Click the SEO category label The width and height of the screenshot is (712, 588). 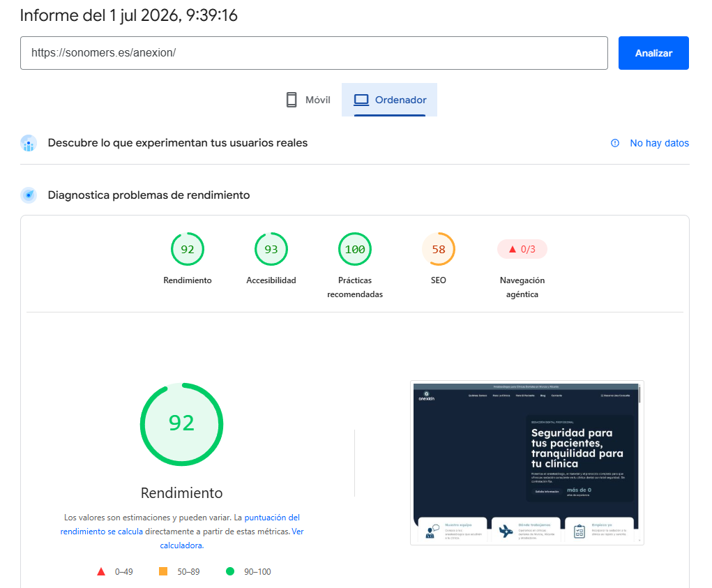tap(439, 280)
